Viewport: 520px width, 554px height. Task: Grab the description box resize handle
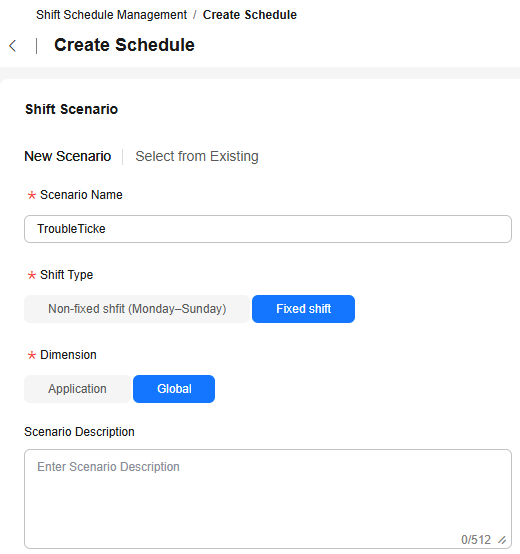[x=502, y=540]
